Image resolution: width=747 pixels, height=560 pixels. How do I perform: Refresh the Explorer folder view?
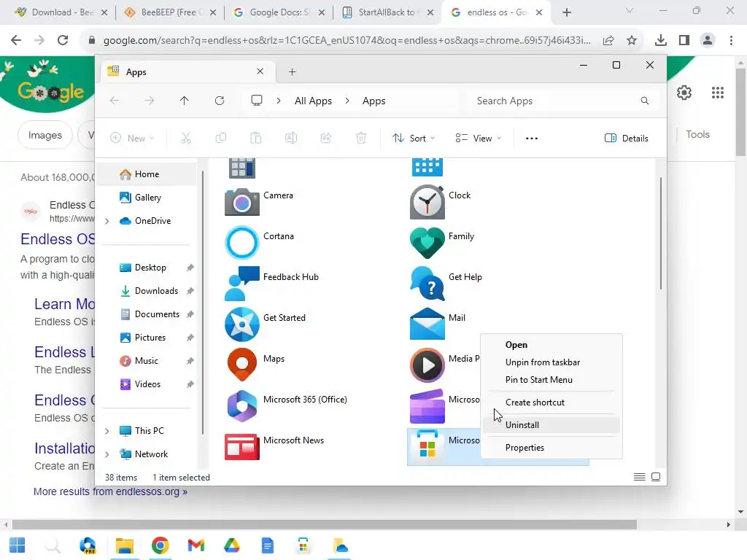coord(220,101)
